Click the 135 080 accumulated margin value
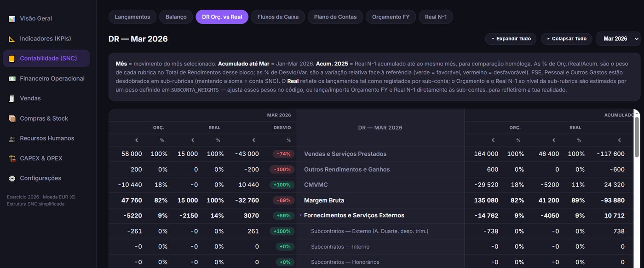 pos(486,200)
